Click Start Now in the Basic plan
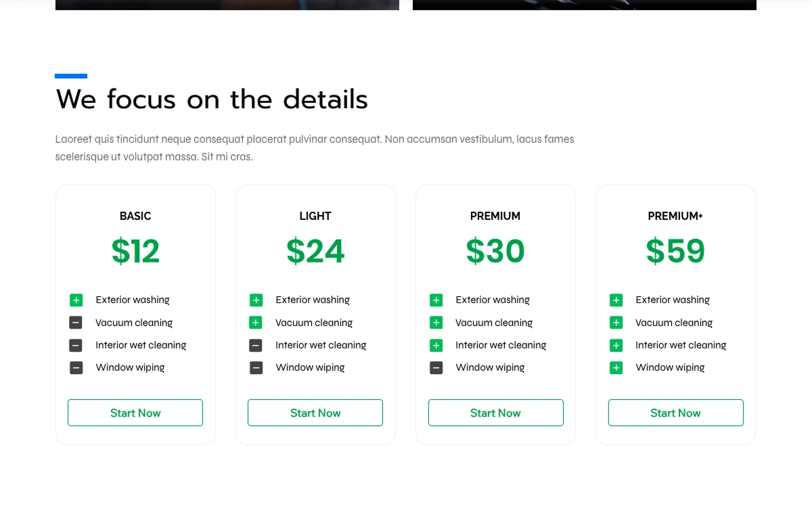Viewport: 812px width, 506px height. coord(135,413)
